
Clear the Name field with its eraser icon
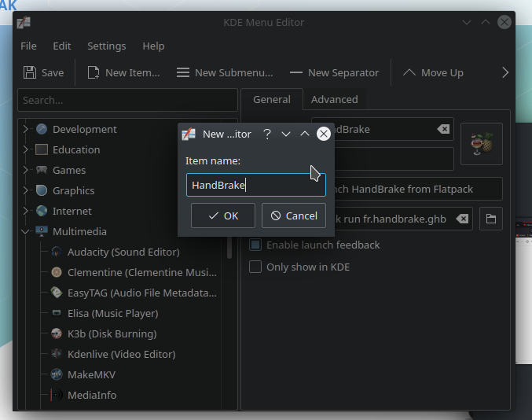tap(443, 129)
